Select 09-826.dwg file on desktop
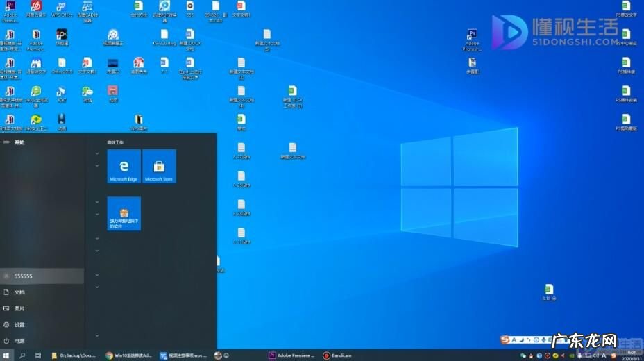This screenshot has height=361, width=644. click(x=164, y=37)
